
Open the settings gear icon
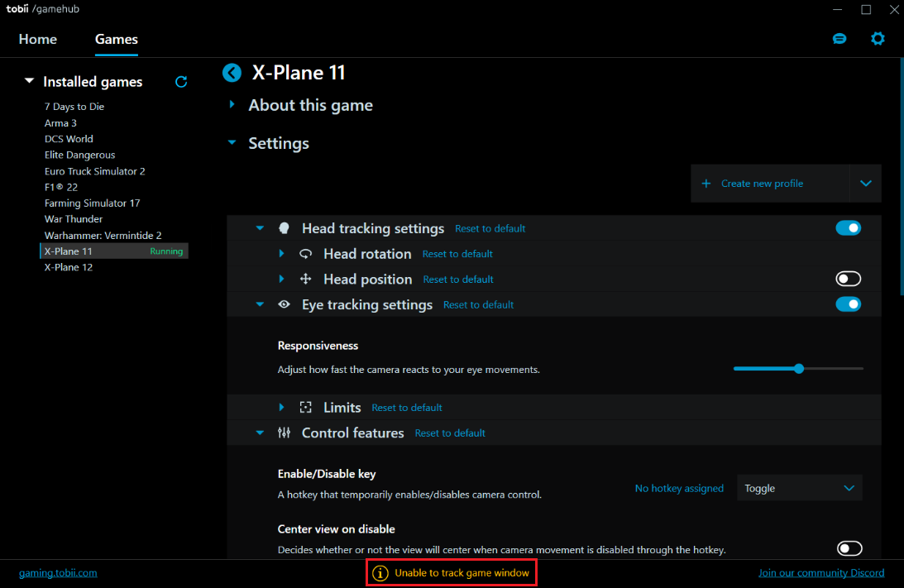[878, 39]
